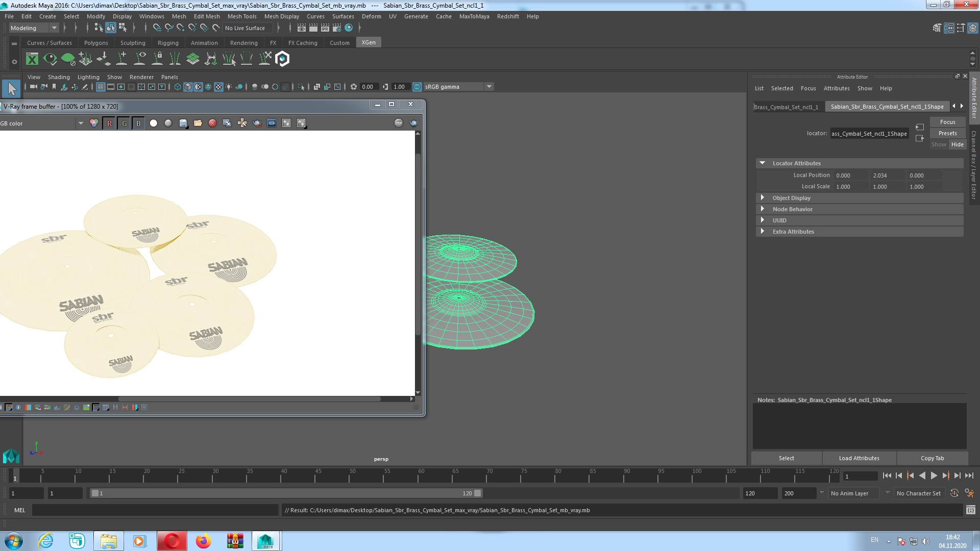
Task: Clear image with red X in frame buffer
Action: pyautogui.click(x=213, y=123)
